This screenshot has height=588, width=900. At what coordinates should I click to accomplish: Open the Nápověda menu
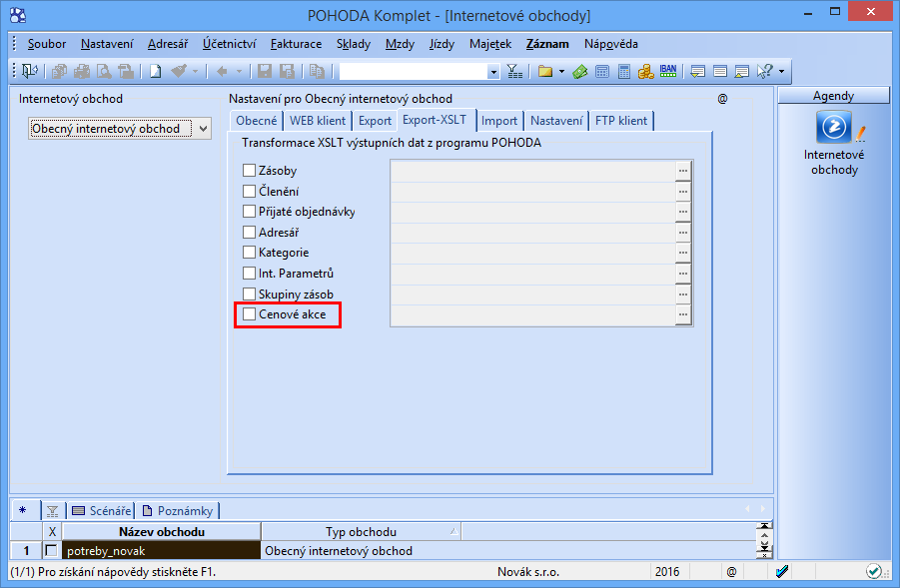[x=610, y=44]
